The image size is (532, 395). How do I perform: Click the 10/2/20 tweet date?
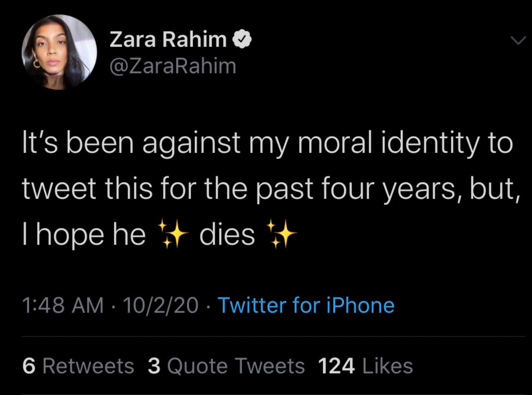click(161, 305)
